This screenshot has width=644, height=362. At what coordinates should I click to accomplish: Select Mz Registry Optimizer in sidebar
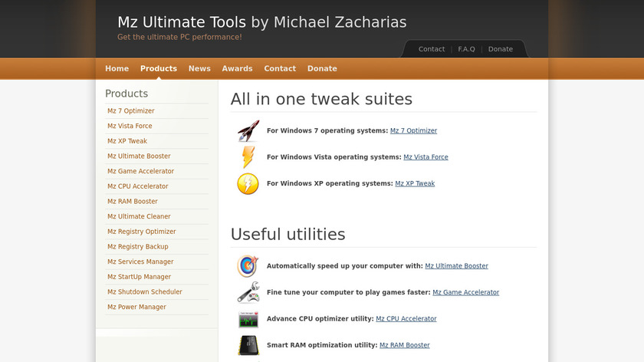tap(141, 232)
